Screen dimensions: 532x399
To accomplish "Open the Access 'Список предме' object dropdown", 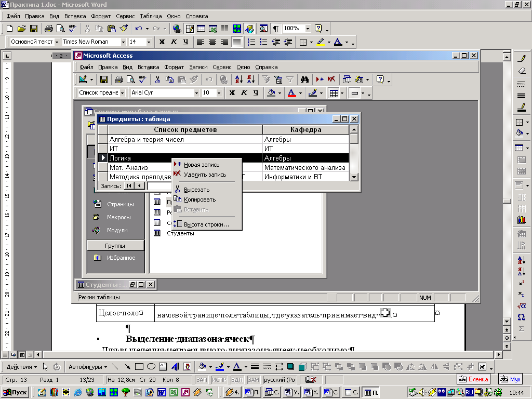I will (123, 92).
